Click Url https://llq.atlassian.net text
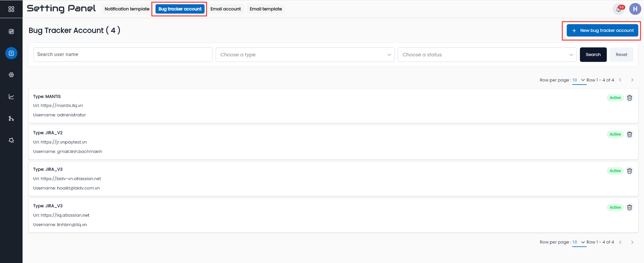Viewport: 644px width, 263px height. tap(61, 215)
